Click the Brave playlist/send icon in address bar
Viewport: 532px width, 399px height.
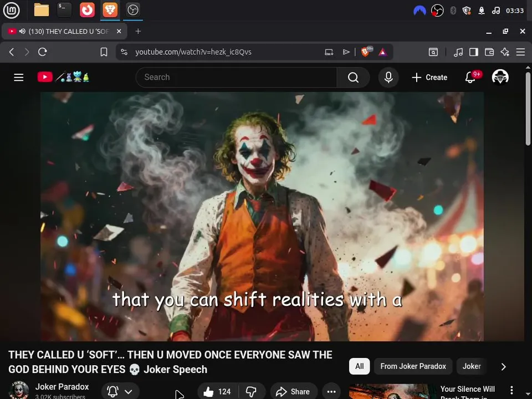click(x=346, y=52)
